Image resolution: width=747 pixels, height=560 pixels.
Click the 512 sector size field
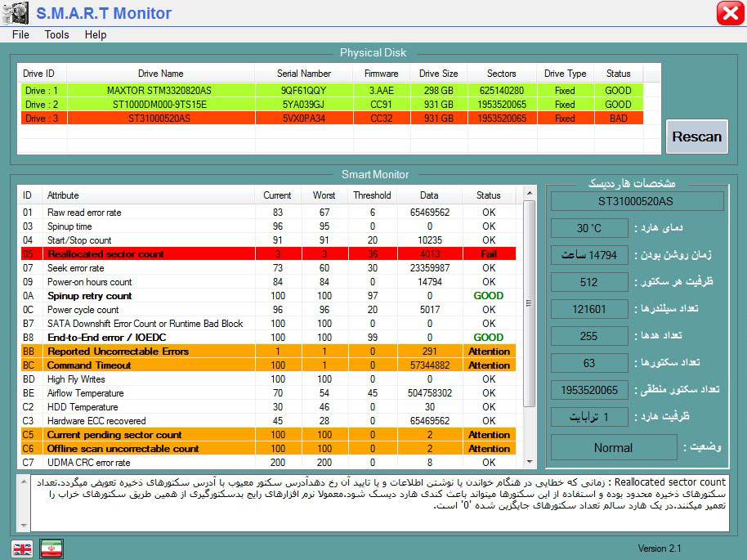pos(589,282)
